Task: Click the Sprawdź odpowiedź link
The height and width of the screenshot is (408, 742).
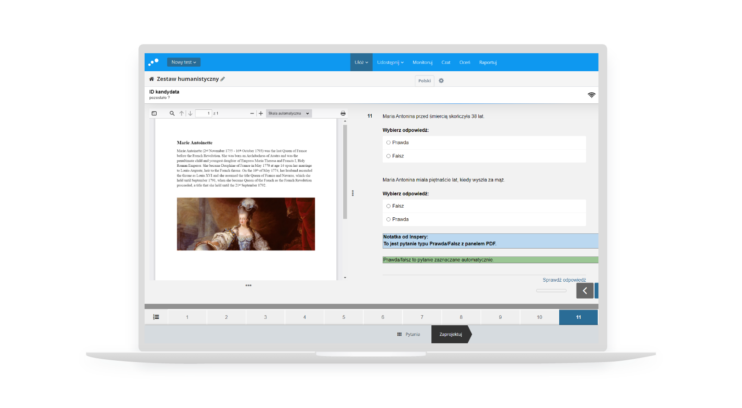Action: point(564,280)
